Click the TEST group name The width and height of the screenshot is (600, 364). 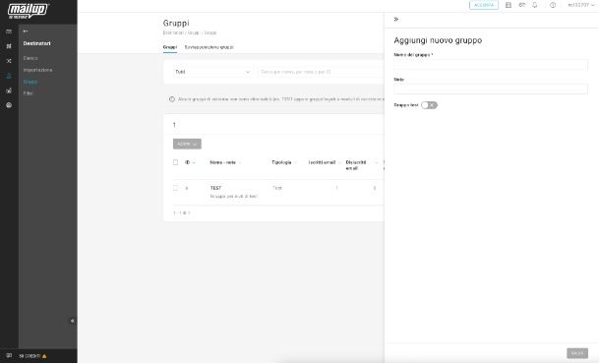pyautogui.click(x=215, y=188)
